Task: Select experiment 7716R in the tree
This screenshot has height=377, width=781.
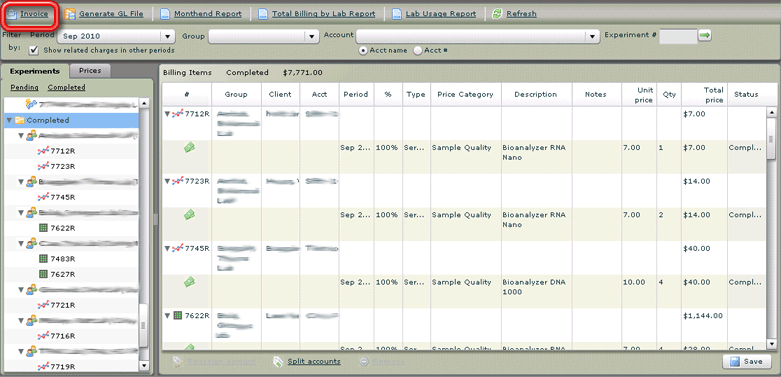Action: 63,336
